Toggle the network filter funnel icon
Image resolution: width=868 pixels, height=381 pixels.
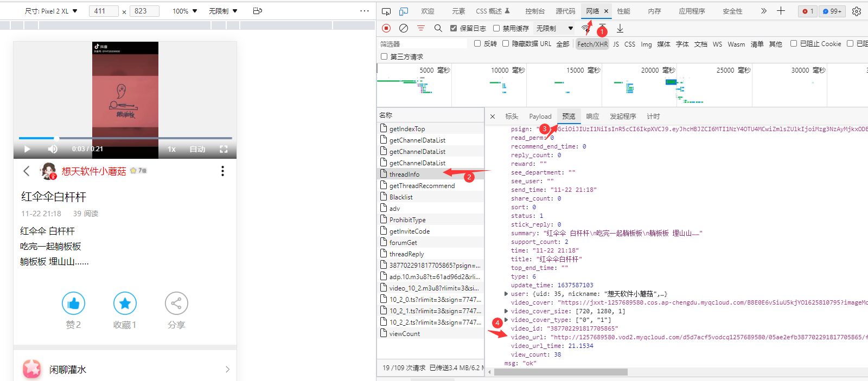421,28
